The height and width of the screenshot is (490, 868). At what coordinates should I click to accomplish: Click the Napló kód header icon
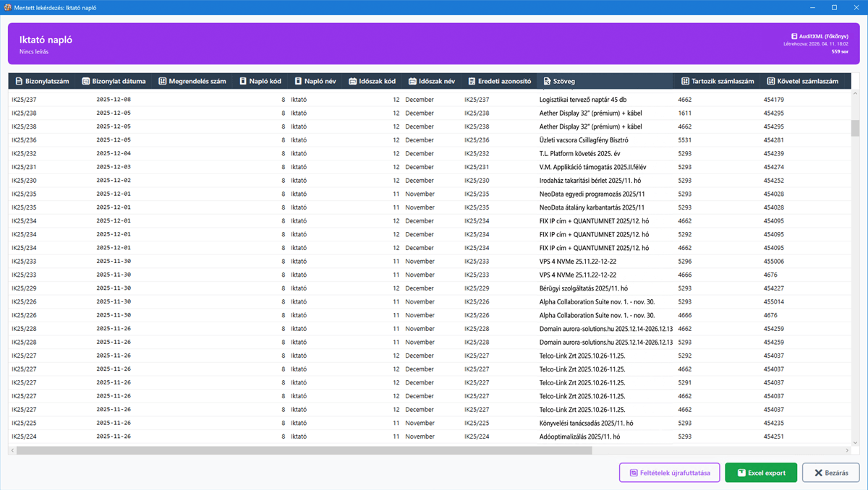[243, 82]
